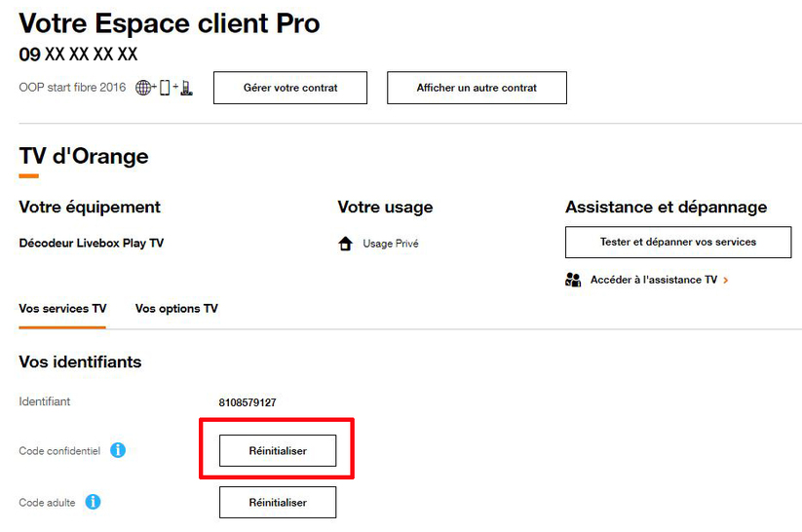The height and width of the screenshot is (532, 802).
Task: Click the Code adulte label
Action: (x=47, y=503)
